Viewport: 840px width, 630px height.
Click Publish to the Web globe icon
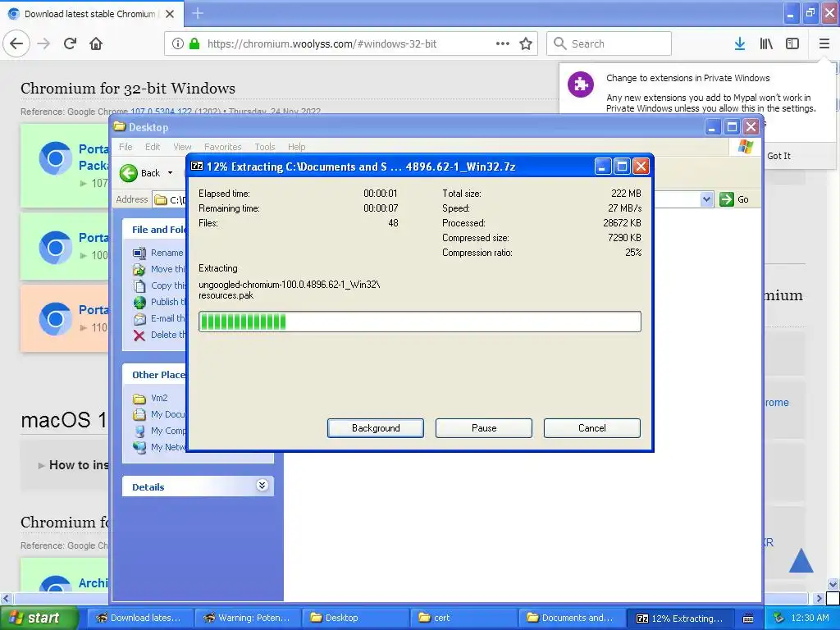(x=139, y=302)
